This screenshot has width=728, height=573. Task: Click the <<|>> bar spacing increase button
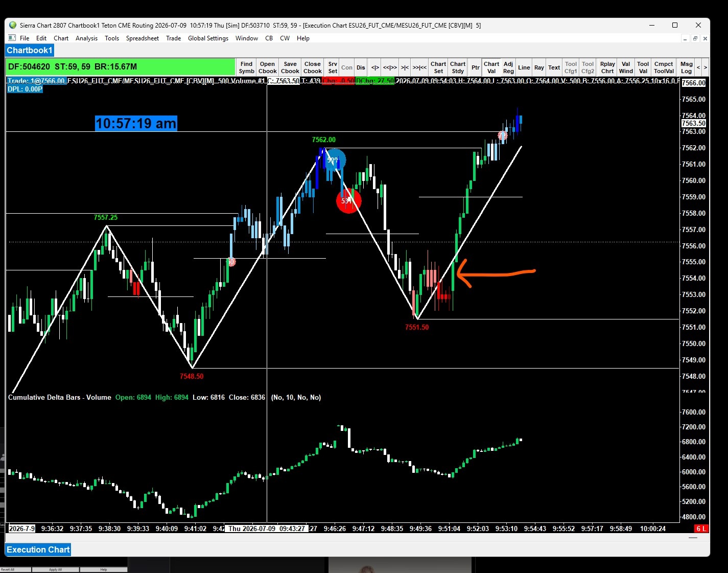coord(390,67)
